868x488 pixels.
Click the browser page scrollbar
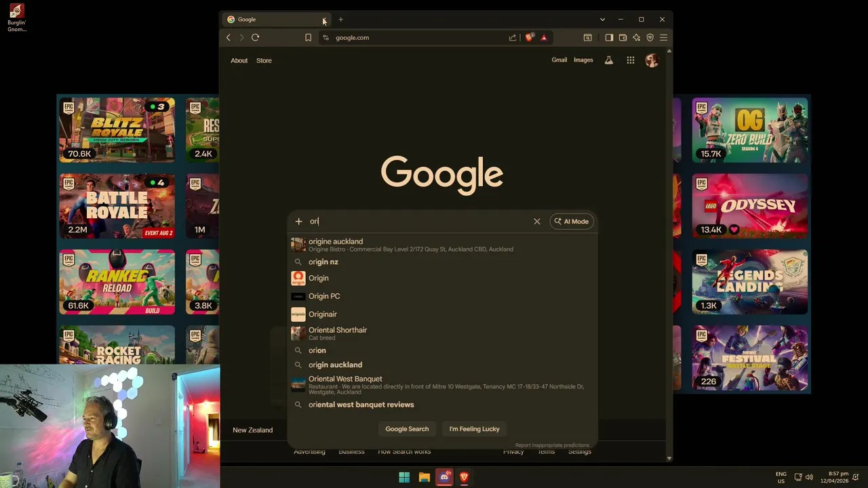pos(669,255)
